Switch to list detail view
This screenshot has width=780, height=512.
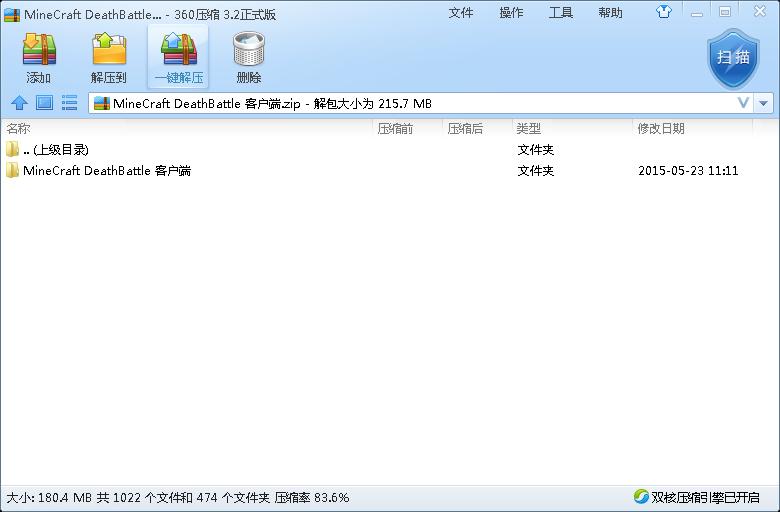click(69, 103)
